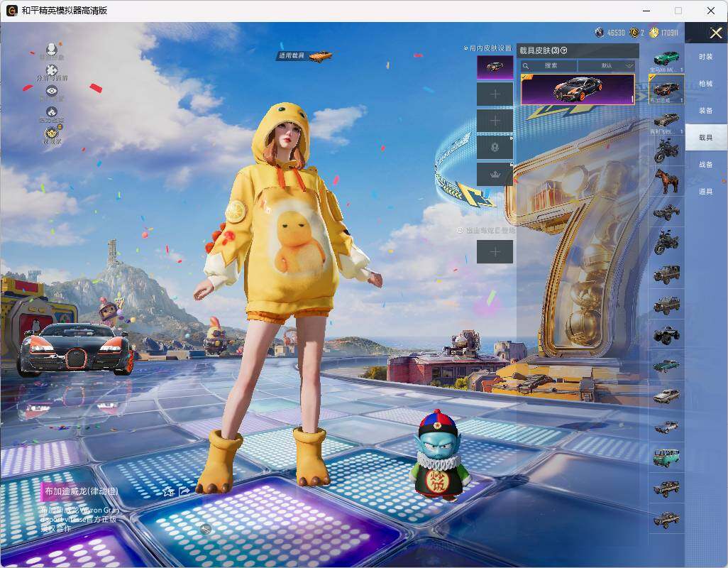
Task: Minimize the emulator window
Action: (x=646, y=10)
